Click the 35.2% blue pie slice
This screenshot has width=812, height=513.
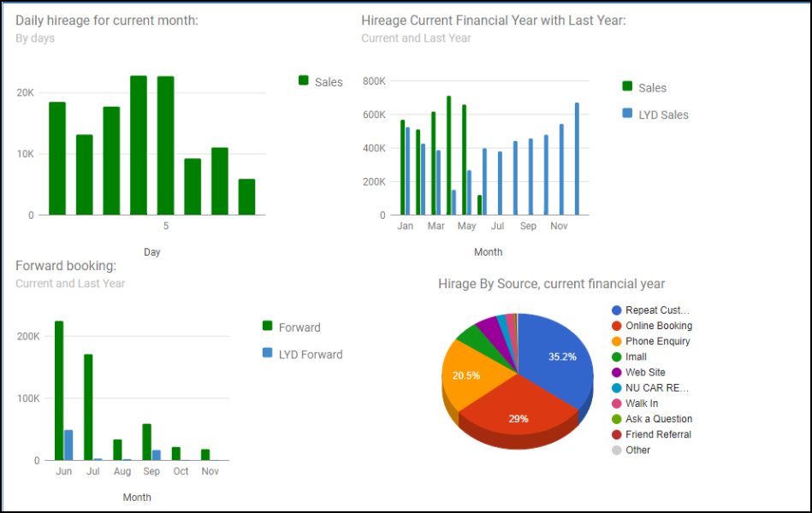point(556,359)
